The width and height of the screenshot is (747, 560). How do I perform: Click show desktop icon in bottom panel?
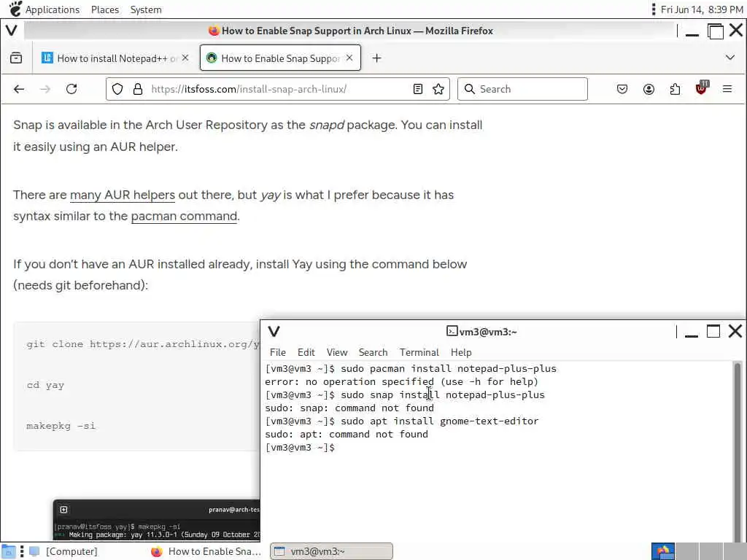pos(9,551)
